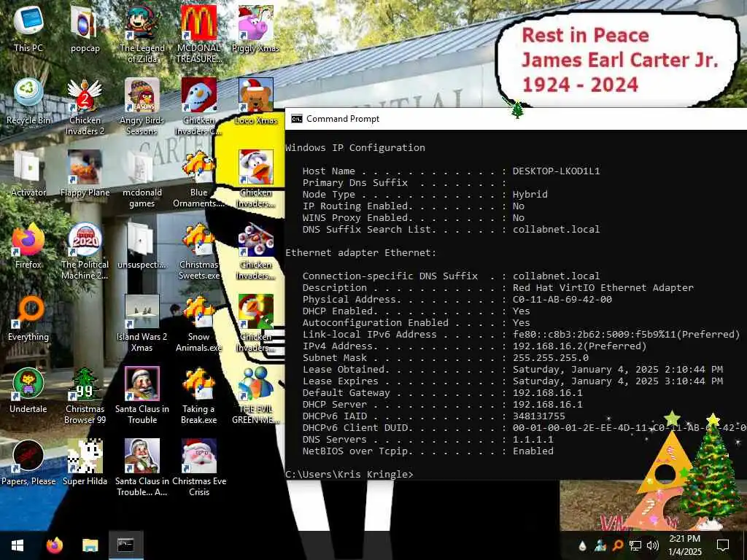The width and height of the screenshot is (747, 560).
Task: Open the volume speaker tray icon
Action: coord(653,546)
